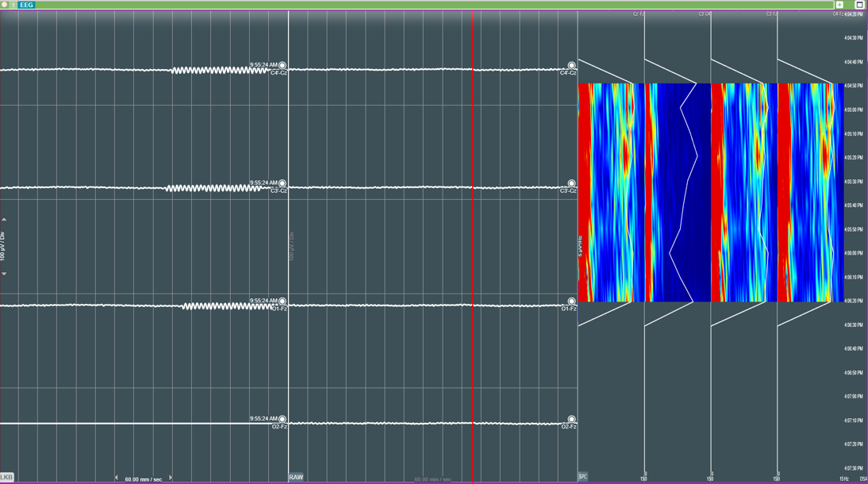868x484 pixels.
Task: Click the plus icon in the EEG header
Action: 839,5
